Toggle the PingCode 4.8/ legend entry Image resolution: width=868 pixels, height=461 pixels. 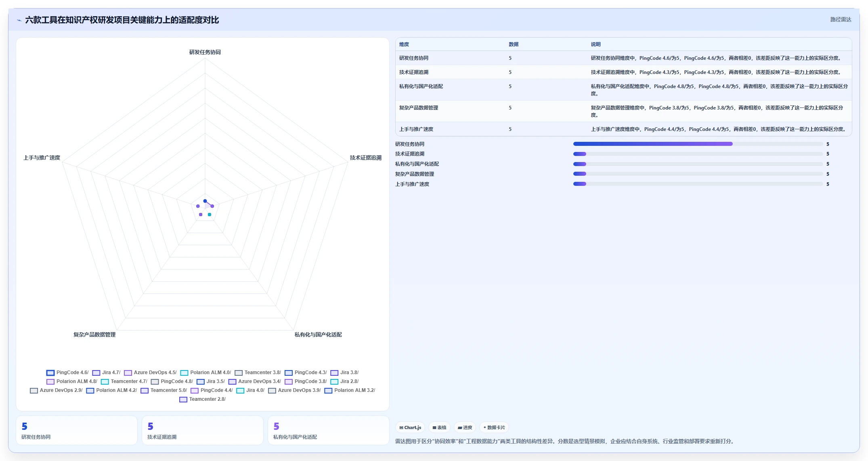pyautogui.click(x=172, y=381)
